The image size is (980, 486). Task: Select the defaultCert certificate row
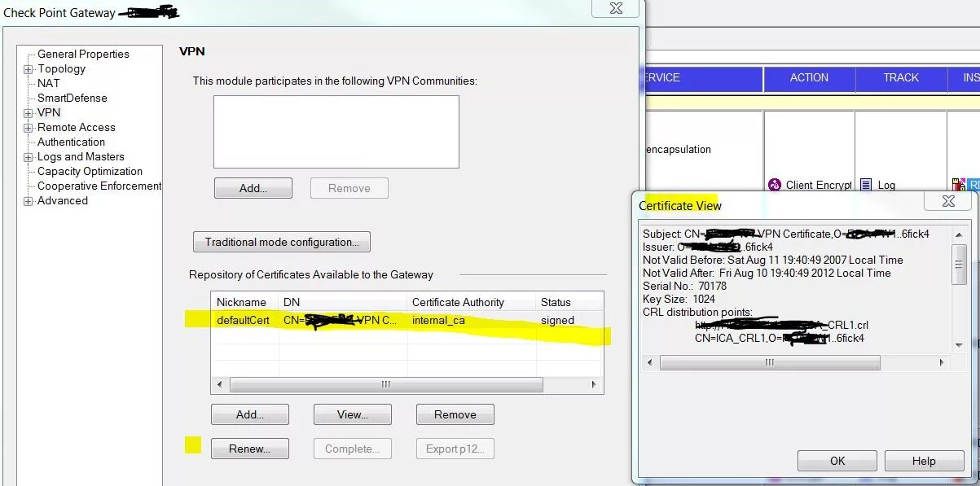407,320
